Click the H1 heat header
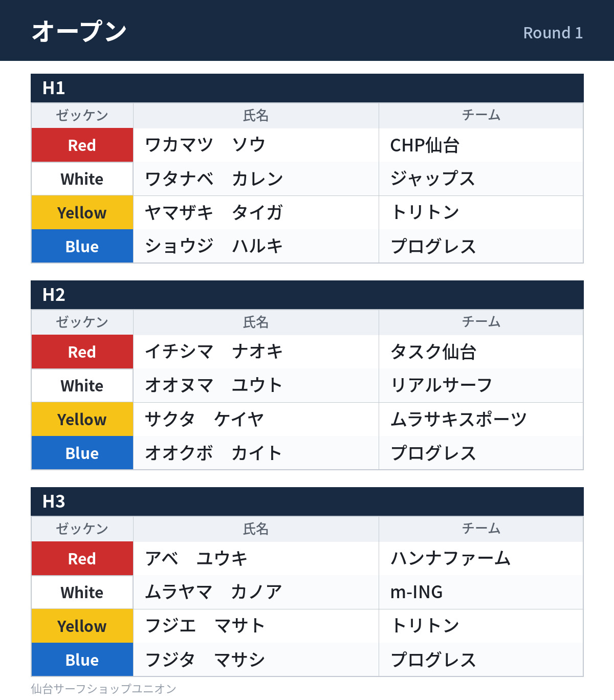Screen dimensions: 614x700 pos(307,88)
